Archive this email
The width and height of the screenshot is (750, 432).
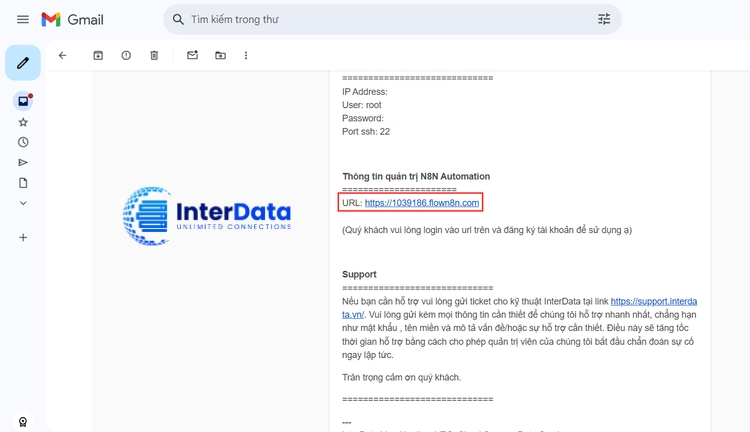pyautogui.click(x=98, y=55)
